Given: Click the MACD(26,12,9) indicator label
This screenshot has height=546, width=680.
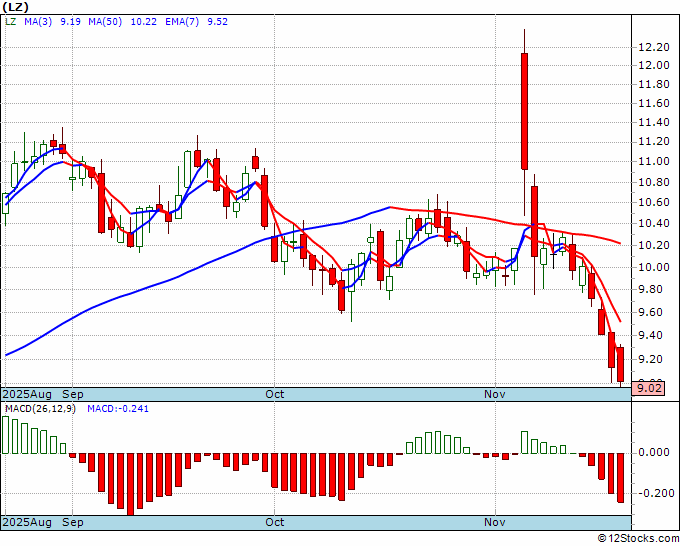Looking at the screenshot, I should pos(40,409).
